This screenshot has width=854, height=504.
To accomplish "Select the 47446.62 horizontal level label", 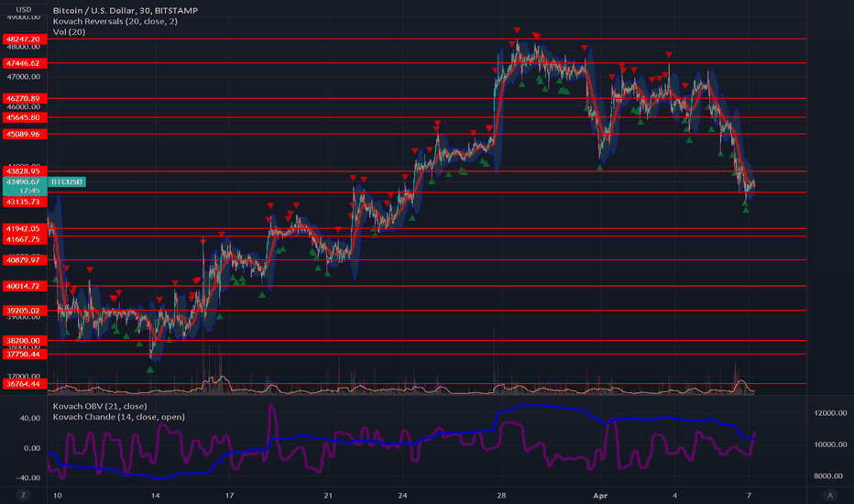I will 25,63.
